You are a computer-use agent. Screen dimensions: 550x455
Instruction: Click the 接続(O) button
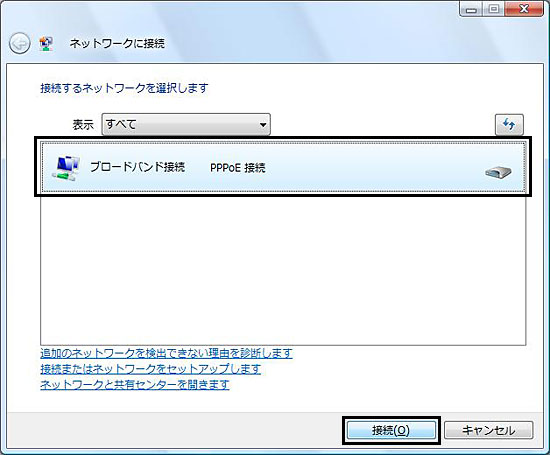click(x=391, y=430)
